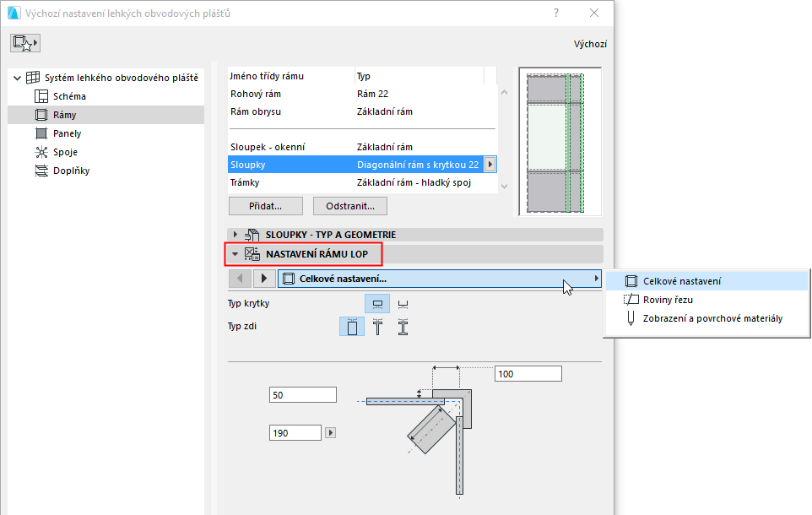Select the Rám obrysu row
Screen dimensions: 812x515
362,111
